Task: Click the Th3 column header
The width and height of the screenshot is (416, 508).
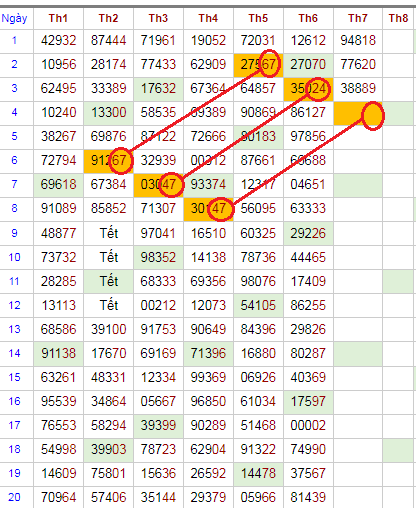Action: tap(158, 18)
